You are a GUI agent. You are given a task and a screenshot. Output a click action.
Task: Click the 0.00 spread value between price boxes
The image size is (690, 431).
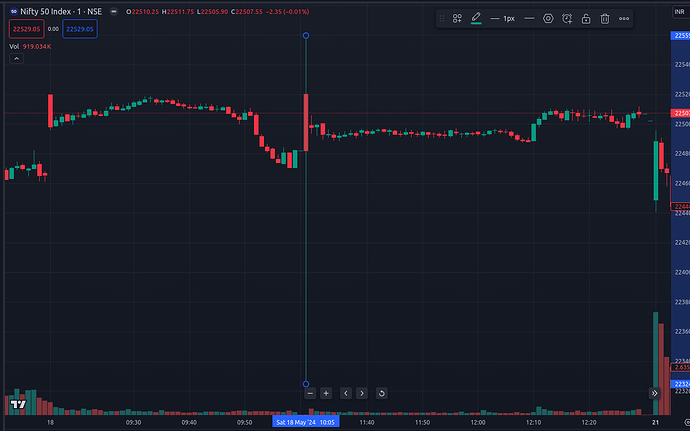point(53,29)
